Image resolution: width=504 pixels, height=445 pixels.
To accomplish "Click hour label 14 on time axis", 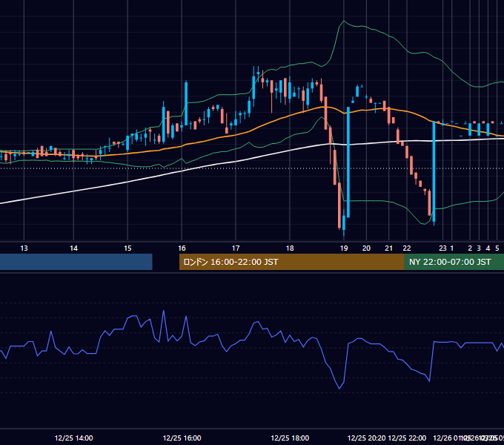I will point(74,248).
